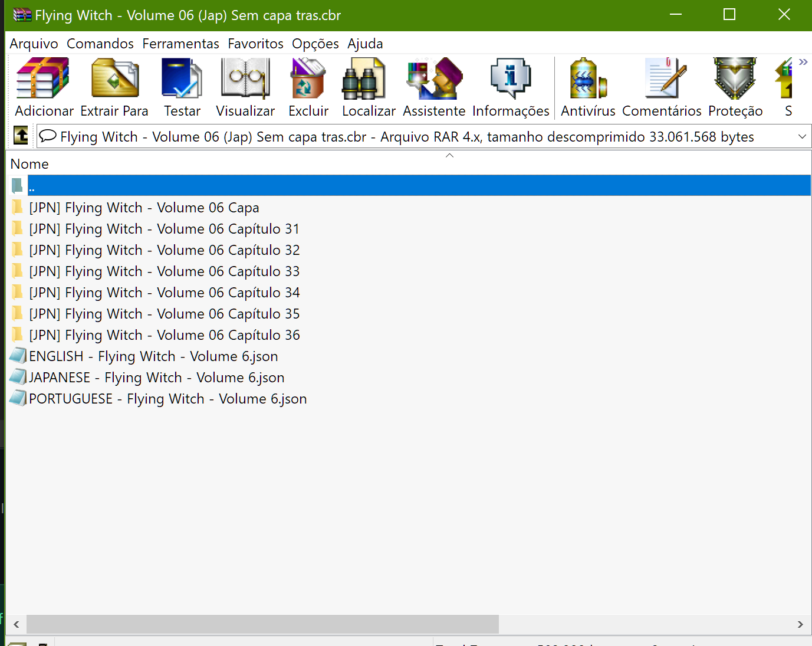Select folder Volume 06 Capítulo 34
Viewport: 812px width, 646px height.
[x=165, y=293]
